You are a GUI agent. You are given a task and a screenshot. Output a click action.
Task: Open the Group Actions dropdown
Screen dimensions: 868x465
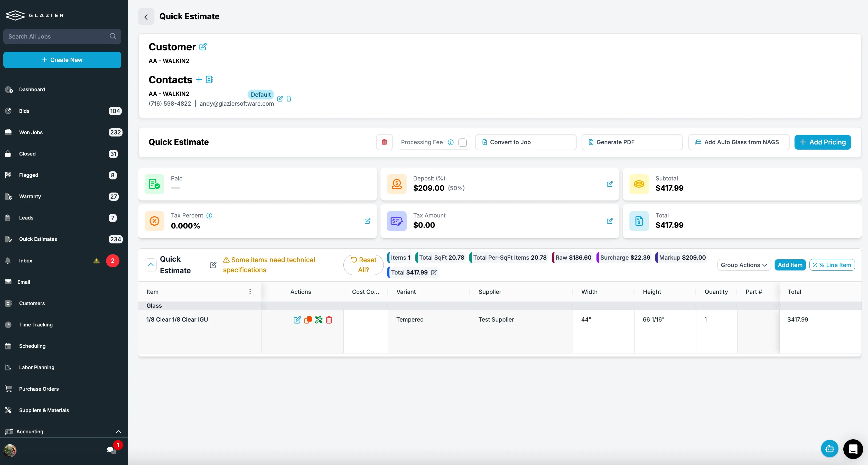[744, 265]
